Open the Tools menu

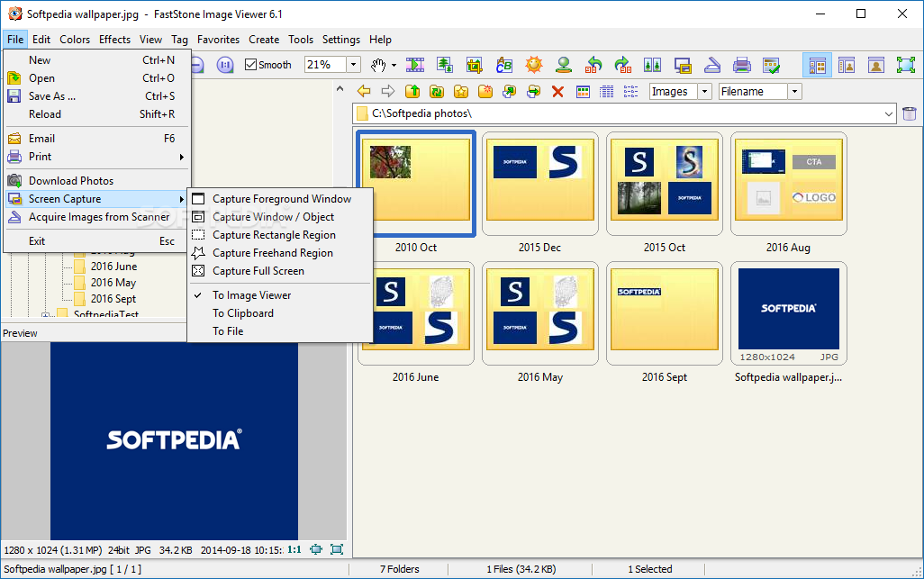point(301,40)
